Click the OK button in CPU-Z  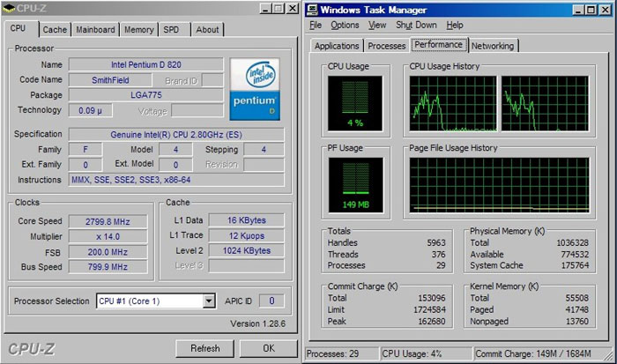(269, 348)
